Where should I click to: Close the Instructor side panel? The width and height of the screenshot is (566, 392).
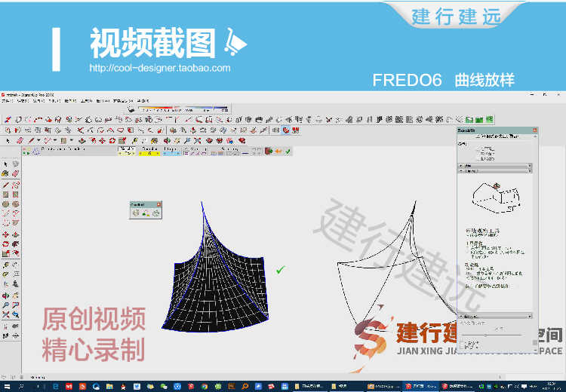pyautogui.click(x=535, y=130)
